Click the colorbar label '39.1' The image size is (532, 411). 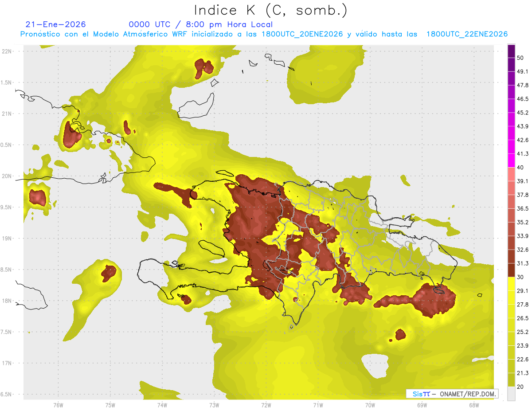point(522,181)
